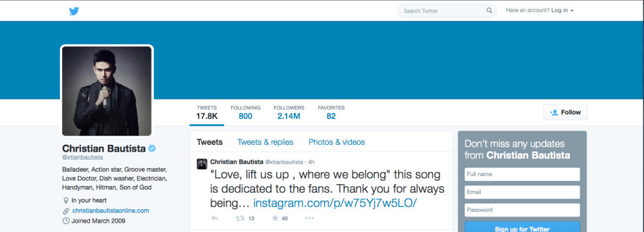View the 2.14M followers list
The height and width of the screenshot is (232, 644).
coord(289,113)
